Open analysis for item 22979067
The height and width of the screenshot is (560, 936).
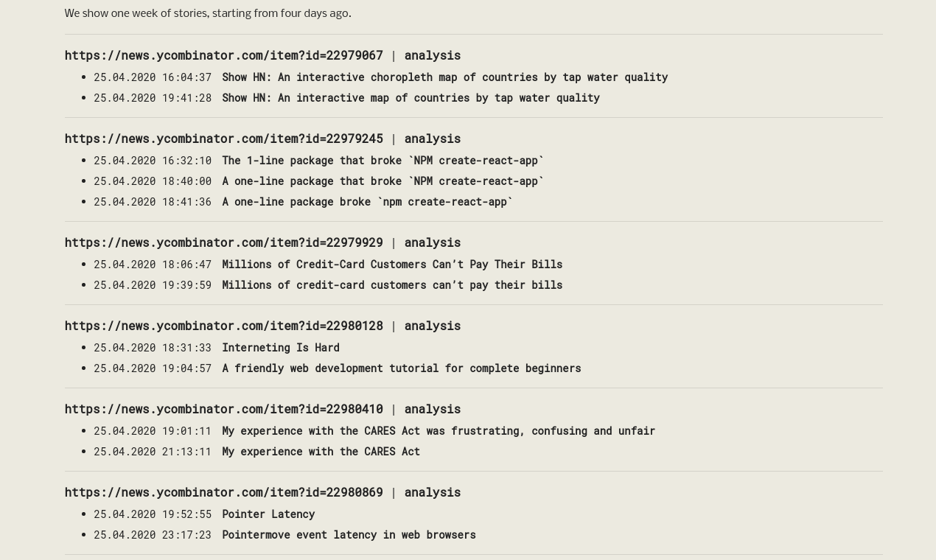point(433,55)
